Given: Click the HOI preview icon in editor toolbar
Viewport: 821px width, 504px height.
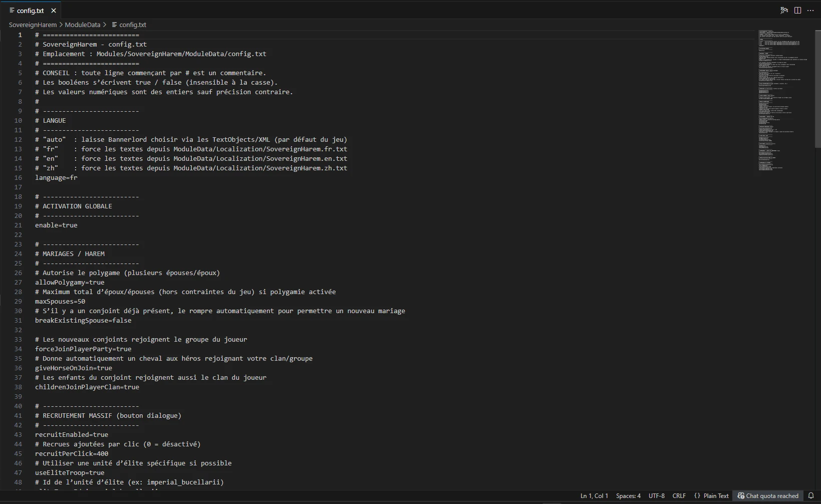Looking at the screenshot, I should pyautogui.click(x=784, y=10).
